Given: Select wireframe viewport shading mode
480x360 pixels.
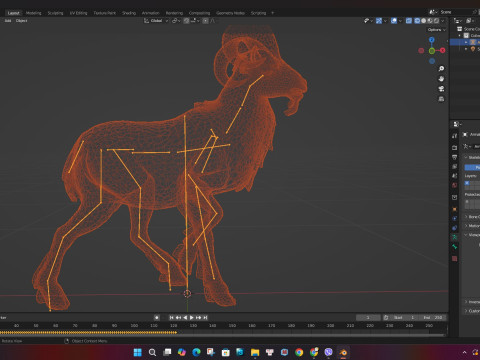Looking at the screenshot, I should 417,21.
